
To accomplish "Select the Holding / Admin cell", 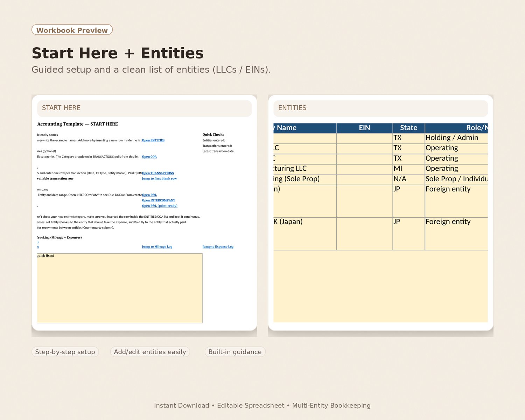I will [456, 138].
